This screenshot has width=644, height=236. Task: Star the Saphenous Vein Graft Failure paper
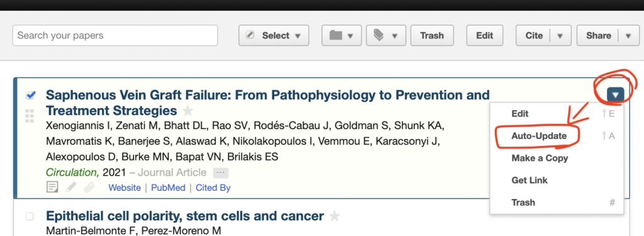(187, 111)
